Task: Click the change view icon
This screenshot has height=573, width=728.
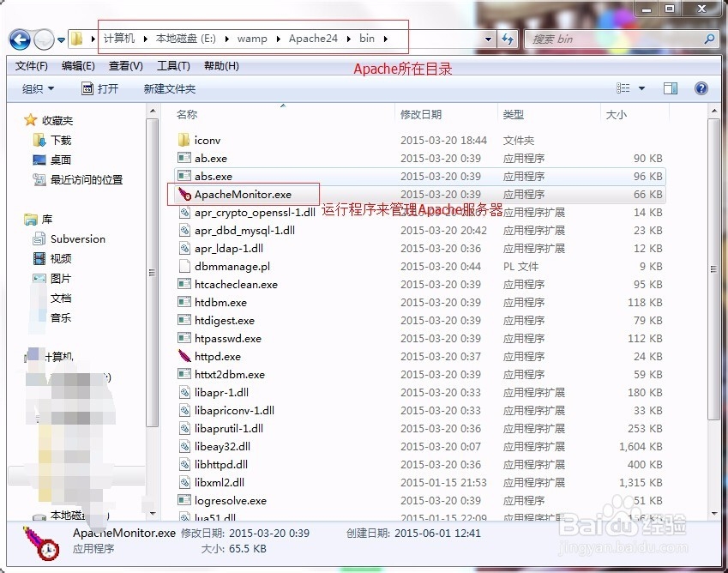Action: [x=623, y=88]
